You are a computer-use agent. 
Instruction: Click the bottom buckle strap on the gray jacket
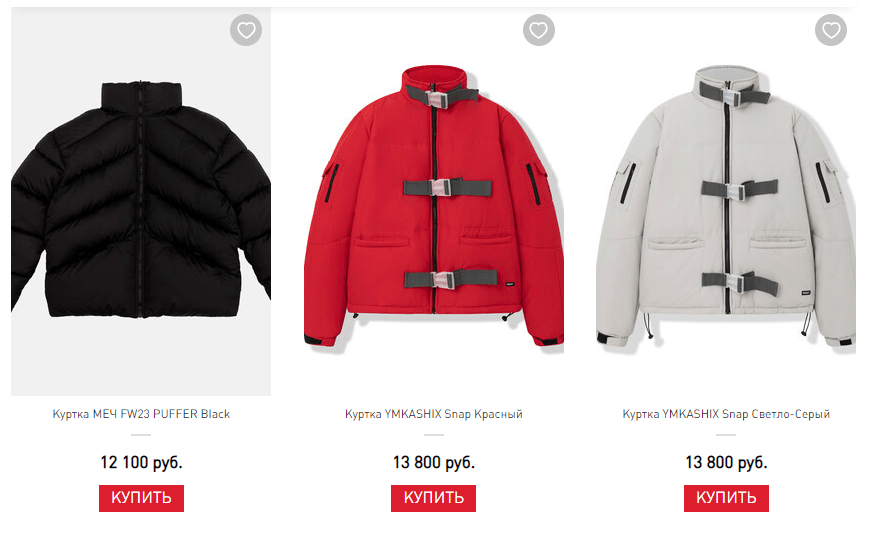740,282
